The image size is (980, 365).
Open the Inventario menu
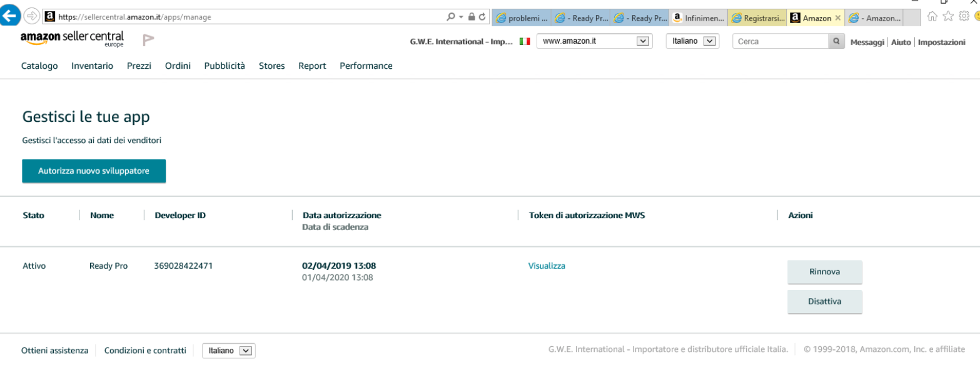click(93, 66)
